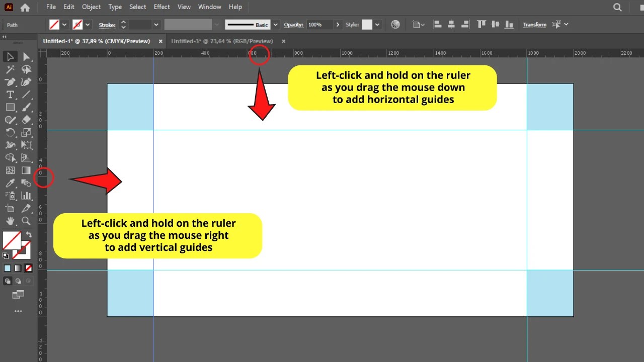The height and width of the screenshot is (362, 644).
Task: Select the Type tool
Action: click(10, 95)
